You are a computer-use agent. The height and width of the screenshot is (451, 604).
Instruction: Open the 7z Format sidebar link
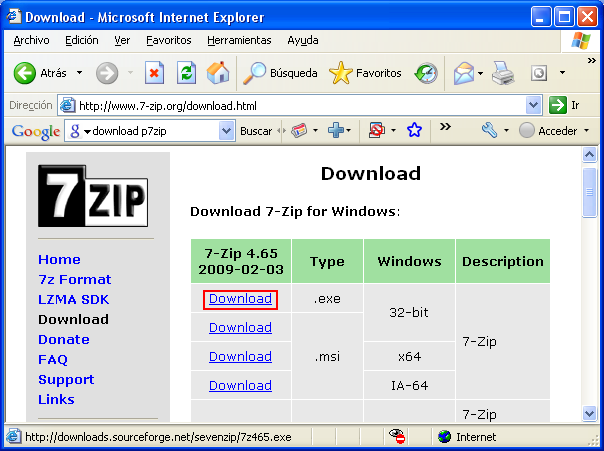[x=75, y=279]
